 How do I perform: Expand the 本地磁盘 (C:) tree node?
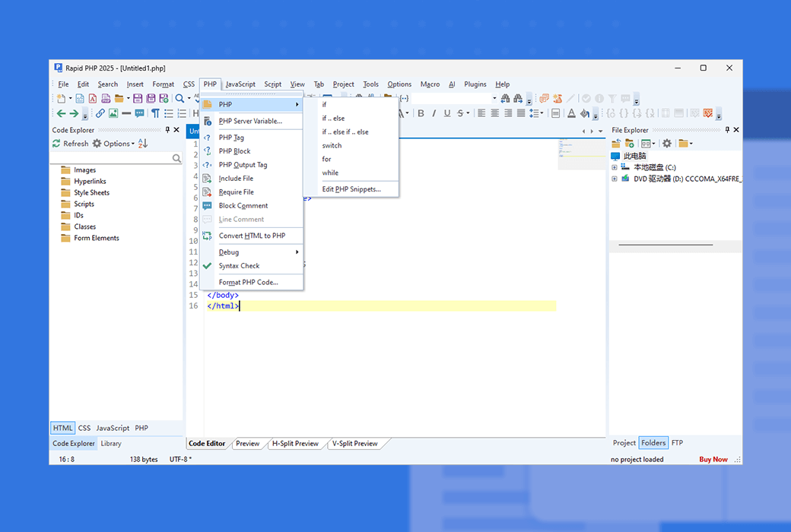click(614, 167)
